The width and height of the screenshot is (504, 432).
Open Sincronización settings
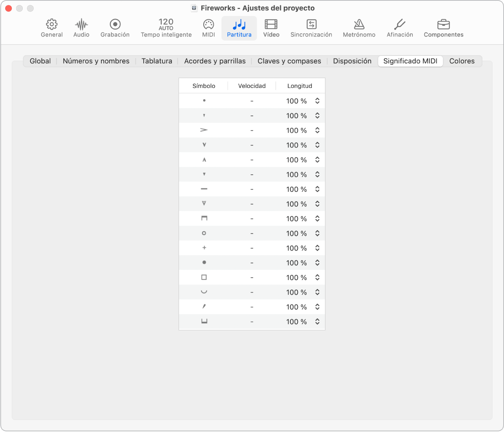tap(311, 28)
